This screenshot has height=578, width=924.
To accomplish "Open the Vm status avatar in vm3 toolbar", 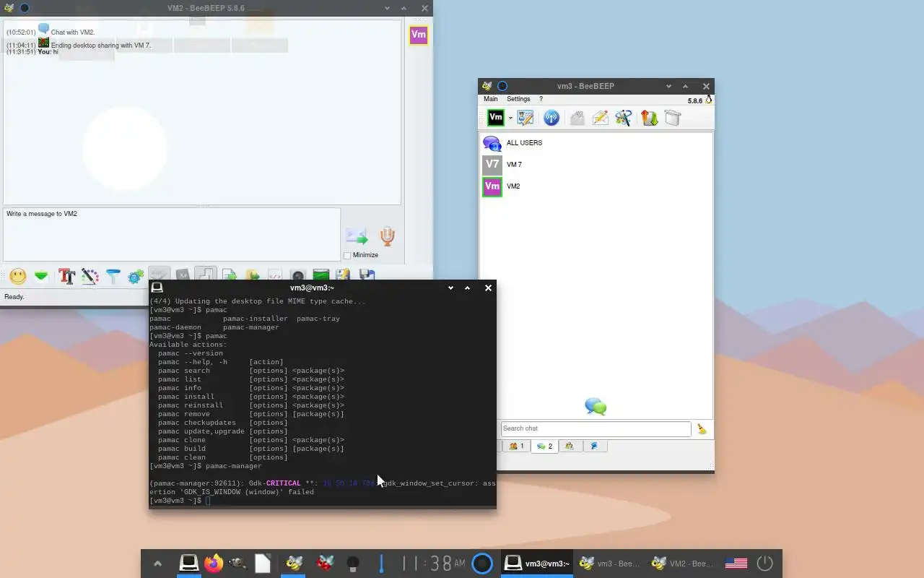I will (495, 117).
